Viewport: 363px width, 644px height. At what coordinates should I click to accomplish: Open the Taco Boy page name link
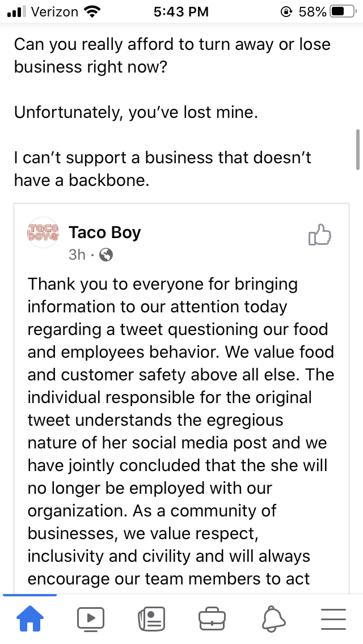105,232
